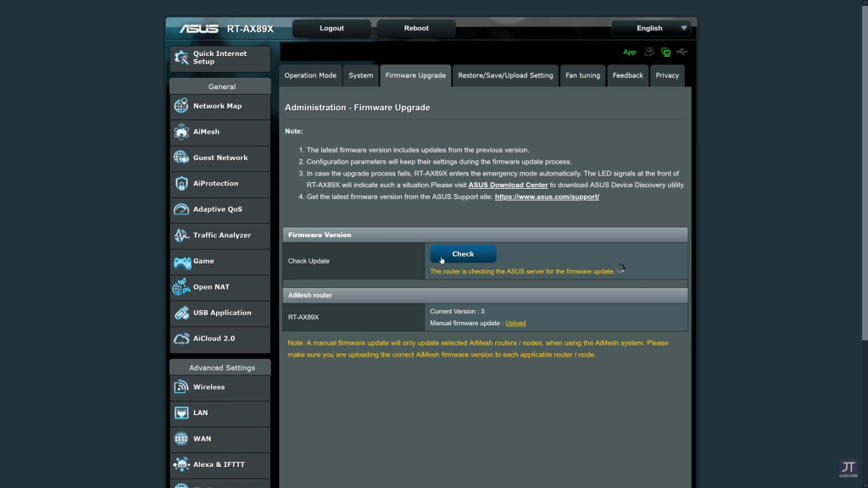868x488 pixels.
Task: Click the "RT-AX89X" AiMesh router cell
Action: [353, 317]
